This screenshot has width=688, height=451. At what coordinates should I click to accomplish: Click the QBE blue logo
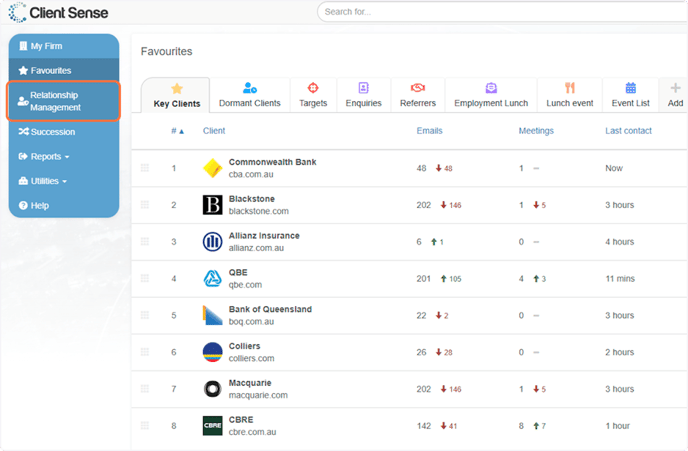(212, 279)
